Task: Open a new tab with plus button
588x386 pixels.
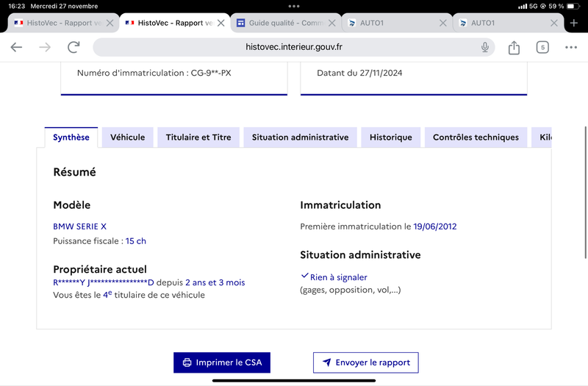Action: 574,24
